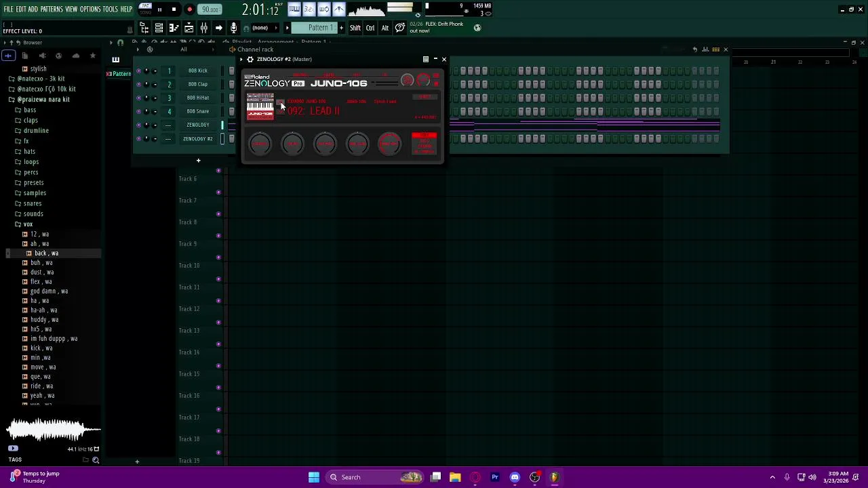868x488 pixels.
Task: Open the FILE menu
Action: point(8,9)
